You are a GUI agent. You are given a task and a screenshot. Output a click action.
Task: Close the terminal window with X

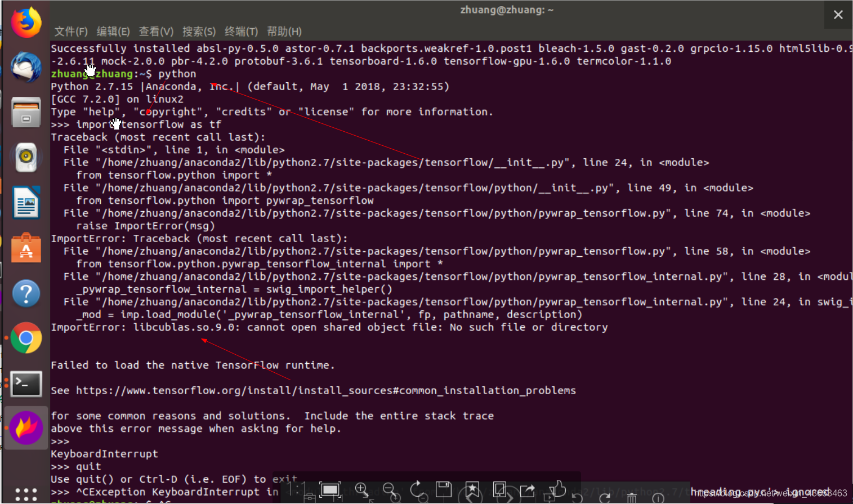click(x=838, y=15)
